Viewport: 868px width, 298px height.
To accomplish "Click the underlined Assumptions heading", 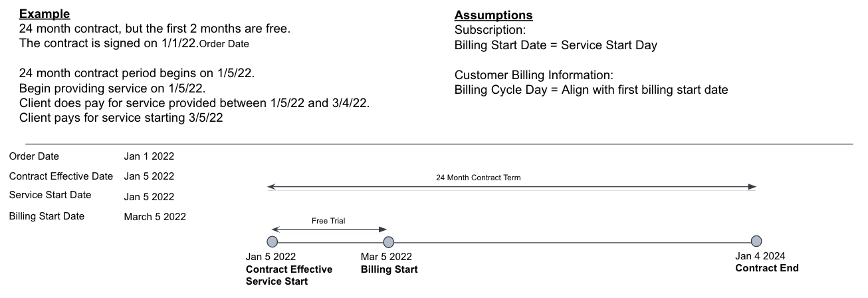I will coord(493,15).
